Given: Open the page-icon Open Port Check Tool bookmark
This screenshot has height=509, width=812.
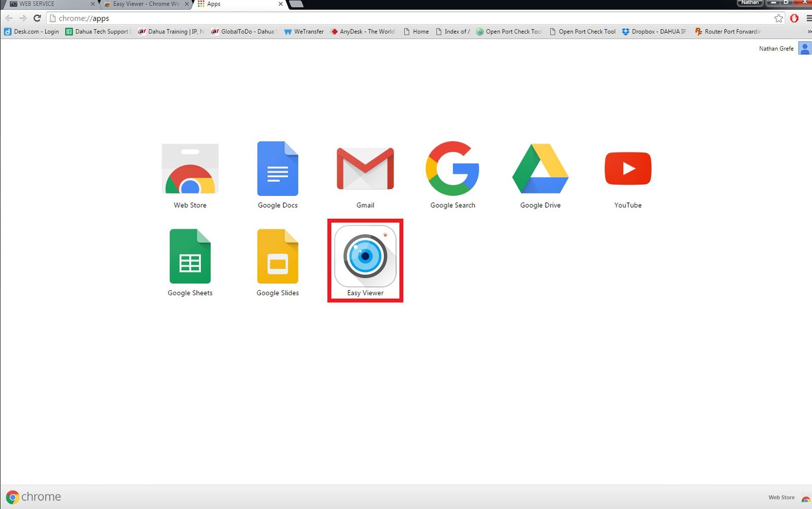Looking at the screenshot, I should 583,31.
